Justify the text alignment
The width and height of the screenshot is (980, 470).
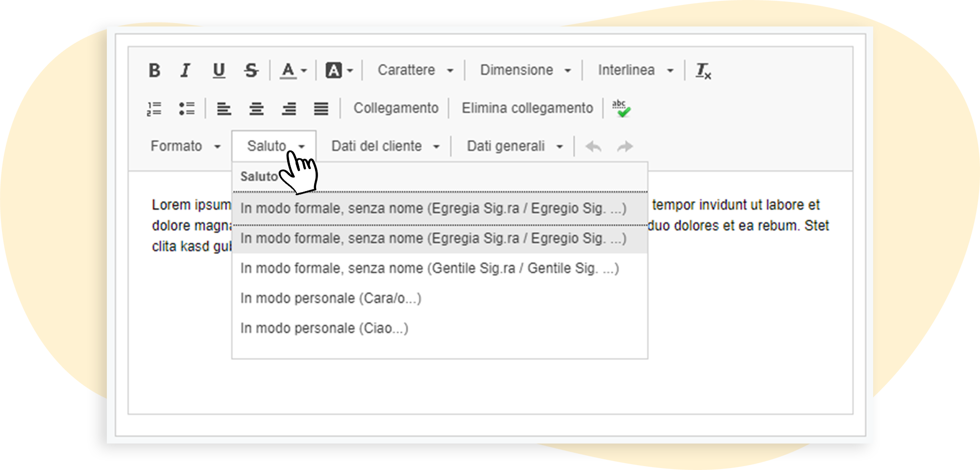[x=321, y=108]
